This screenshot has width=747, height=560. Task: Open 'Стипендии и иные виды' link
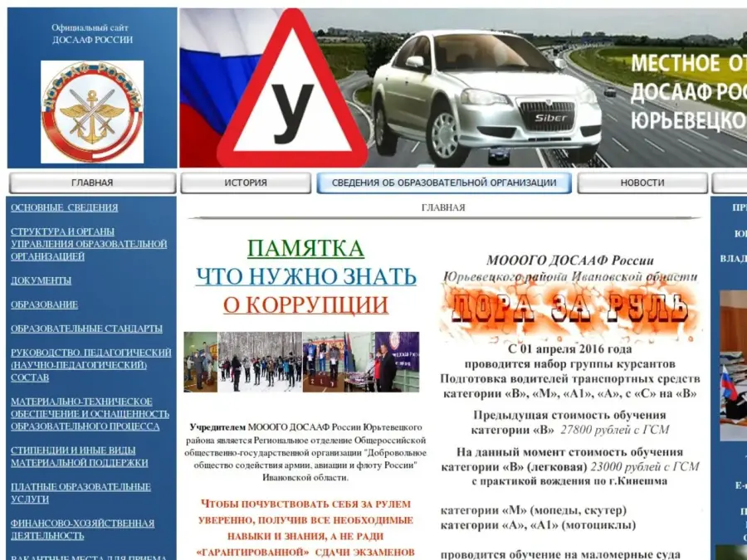tap(79, 456)
